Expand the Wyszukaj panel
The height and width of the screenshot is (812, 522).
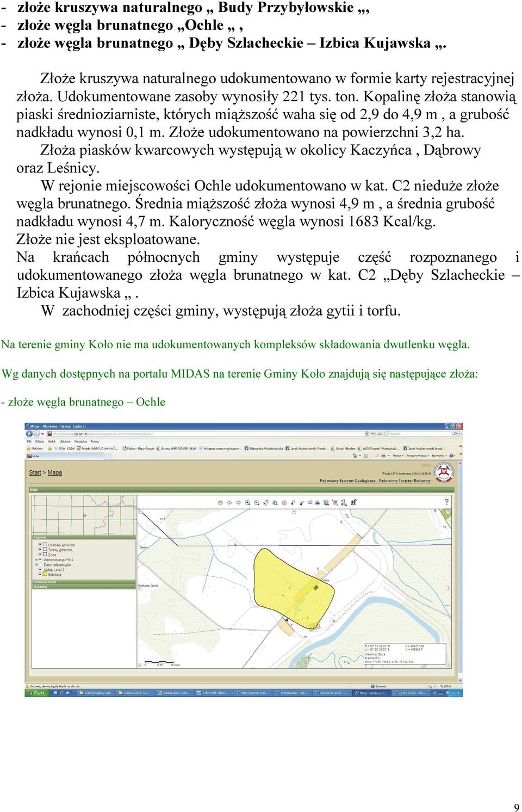tap(84, 587)
